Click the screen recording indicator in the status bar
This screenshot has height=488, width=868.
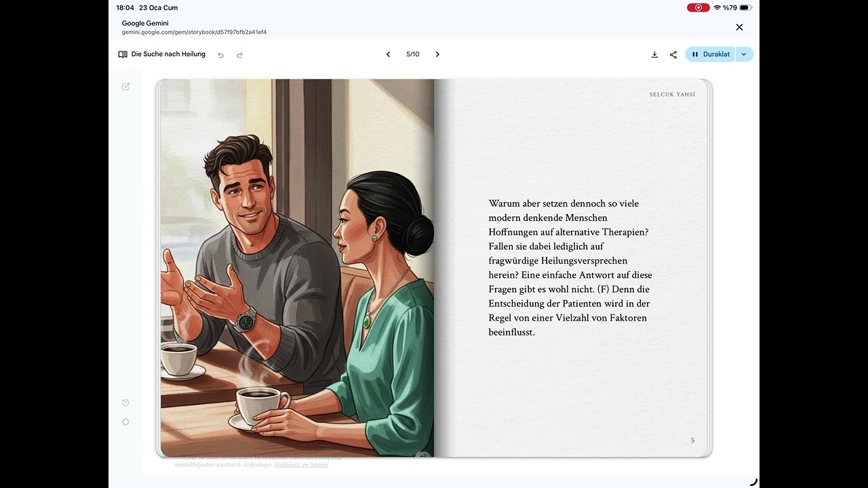point(698,7)
